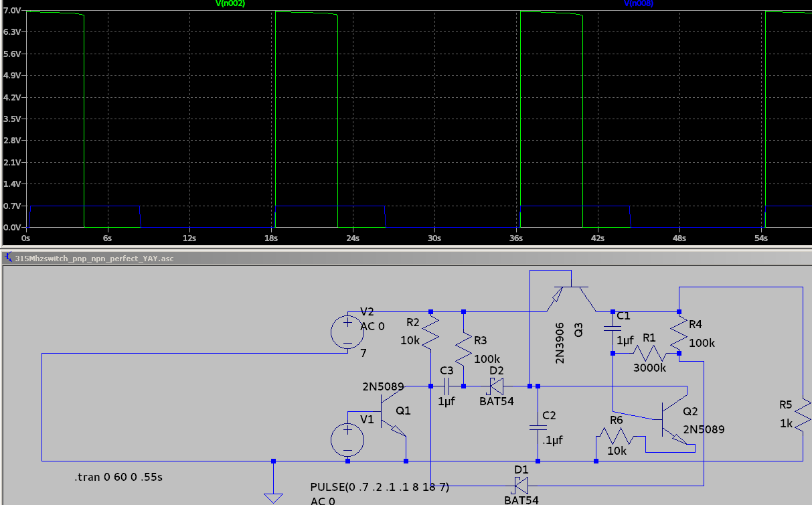Viewport: 812px width, 505px height.
Task: Select the D2 BAT54 diode symbol
Action: (x=497, y=386)
